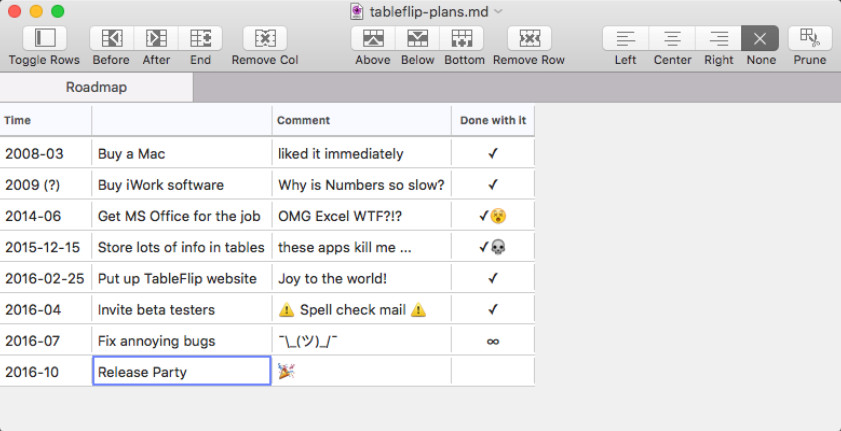The width and height of the screenshot is (841, 431).
Task: Select the 2015-12-15 cell
Action: click(x=46, y=247)
